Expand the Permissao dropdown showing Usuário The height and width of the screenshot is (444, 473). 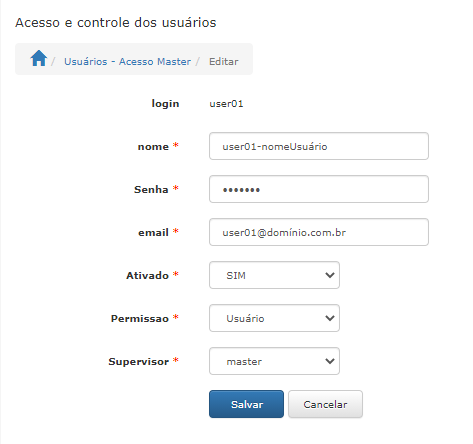coord(274,318)
